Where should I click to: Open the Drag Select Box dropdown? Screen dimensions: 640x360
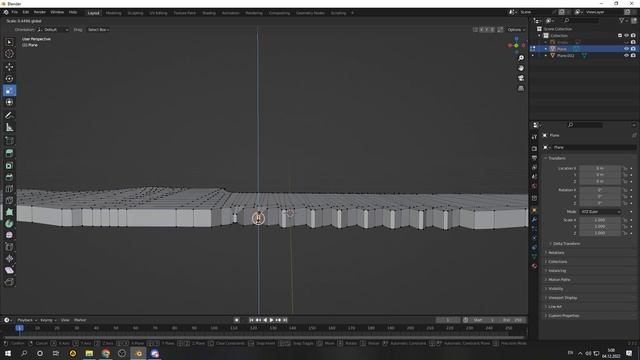(98, 30)
